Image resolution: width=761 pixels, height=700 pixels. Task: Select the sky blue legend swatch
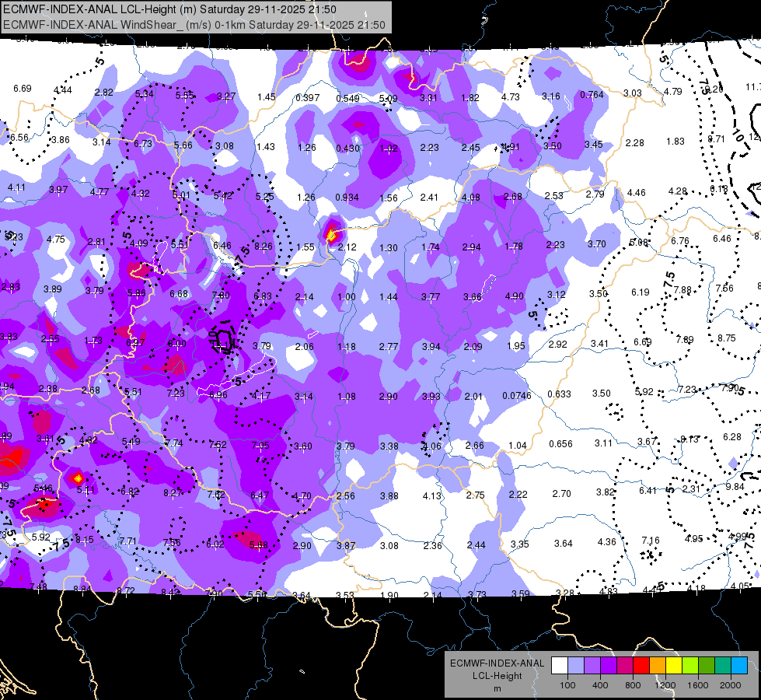[x=739, y=666]
